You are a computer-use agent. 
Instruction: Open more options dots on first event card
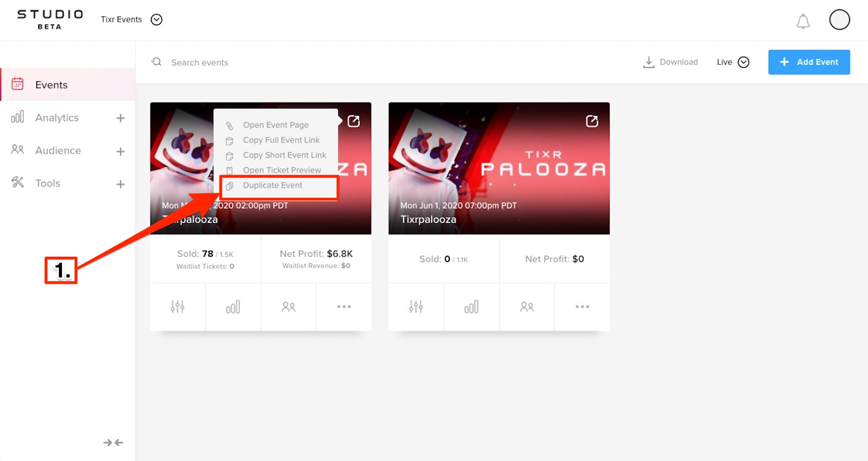(x=344, y=307)
